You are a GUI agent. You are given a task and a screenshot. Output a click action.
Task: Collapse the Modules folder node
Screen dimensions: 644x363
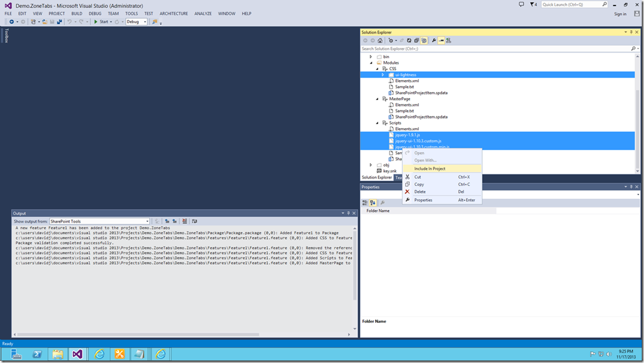(x=371, y=63)
